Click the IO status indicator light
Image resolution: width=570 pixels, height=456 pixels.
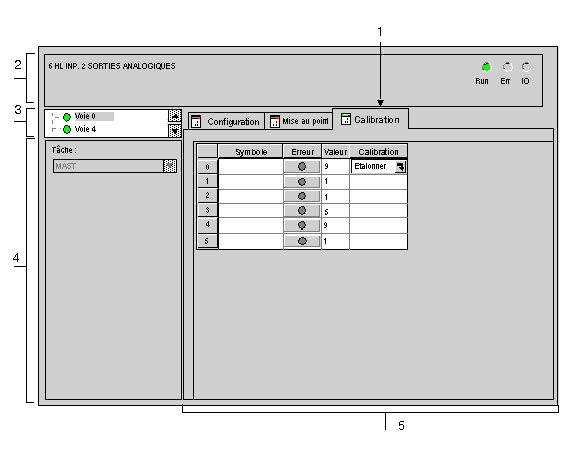526,67
